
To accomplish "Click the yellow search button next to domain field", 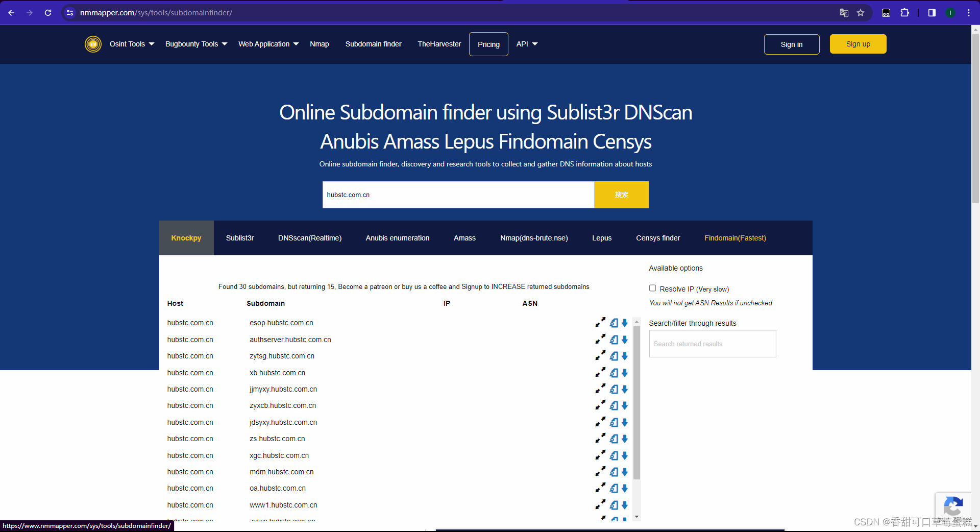I will [x=622, y=195].
